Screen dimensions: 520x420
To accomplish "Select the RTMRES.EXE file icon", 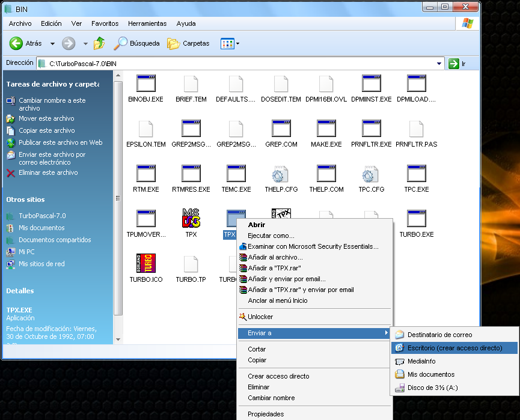I will [x=191, y=174].
